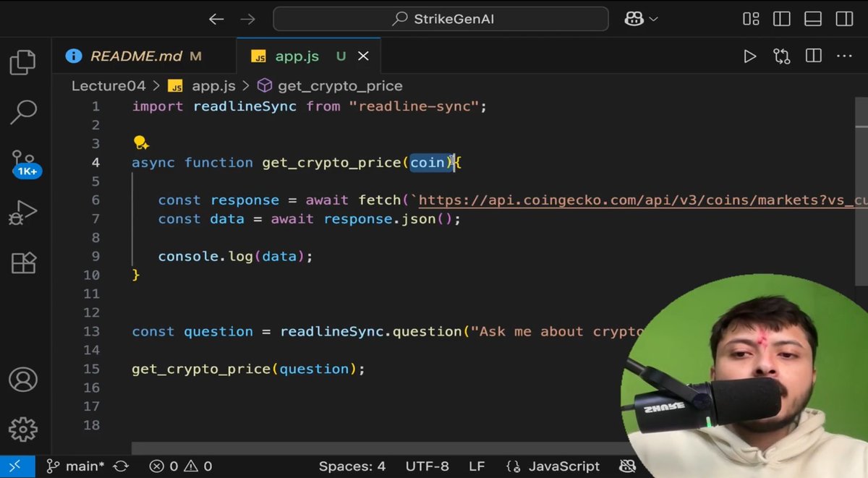The width and height of the screenshot is (868, 478).
Task: Click readlineSync in the import statement
Action: tap(244, 106)
